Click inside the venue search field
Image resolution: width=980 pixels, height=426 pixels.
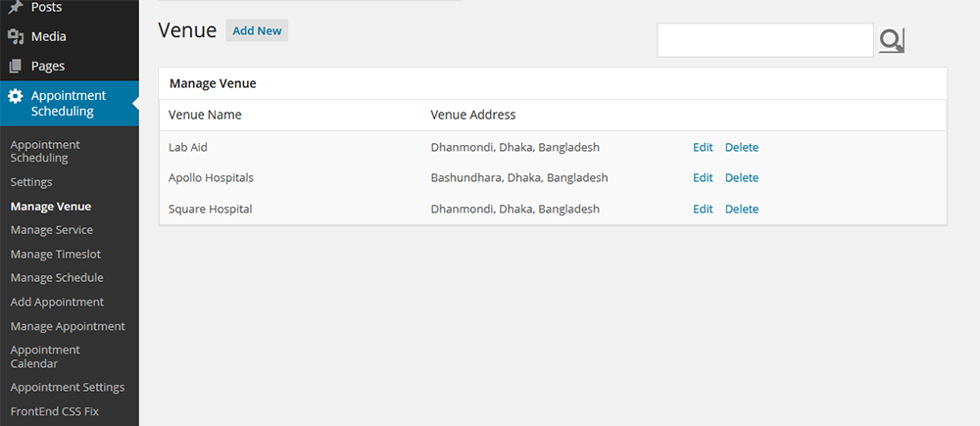pos(764,40)
